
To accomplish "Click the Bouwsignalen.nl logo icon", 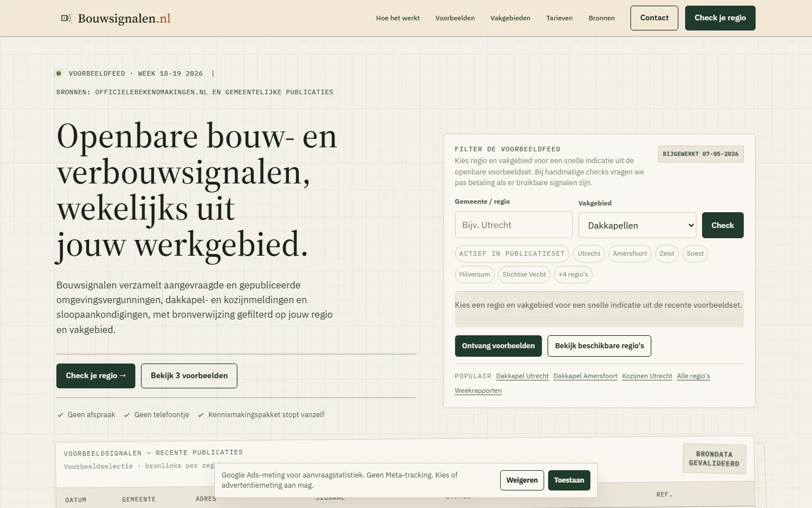I will click(67, 18).
